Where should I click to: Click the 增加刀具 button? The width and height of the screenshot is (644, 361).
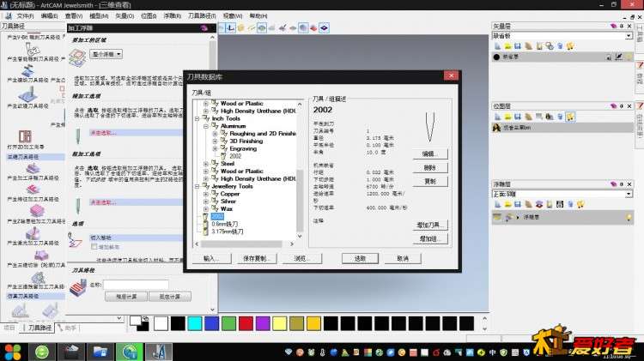429,225
